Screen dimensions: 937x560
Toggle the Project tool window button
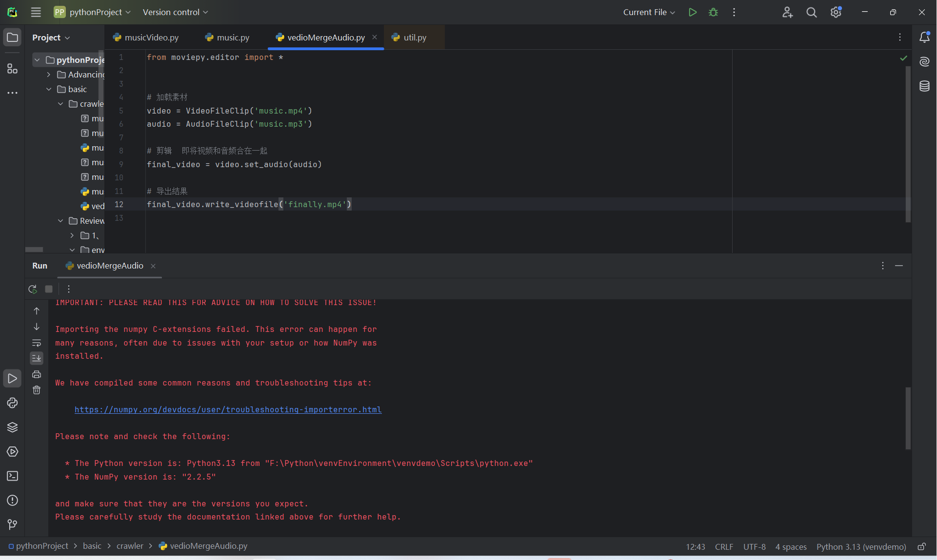[x=12, y=38]
